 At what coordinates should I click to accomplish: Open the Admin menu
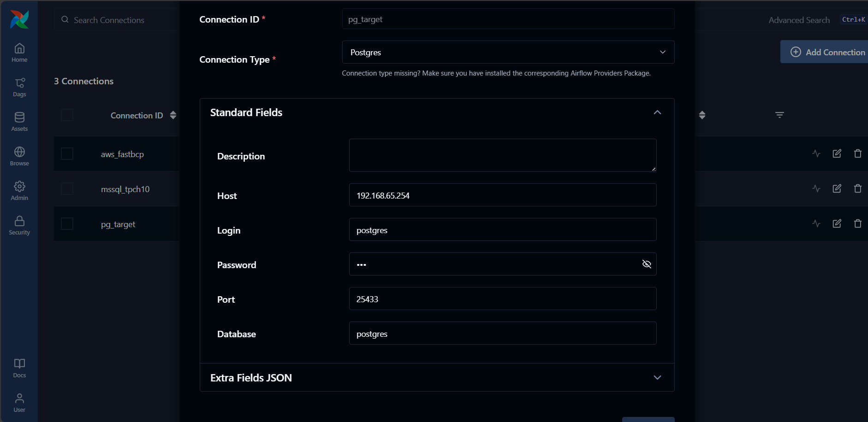click(19, 191)
